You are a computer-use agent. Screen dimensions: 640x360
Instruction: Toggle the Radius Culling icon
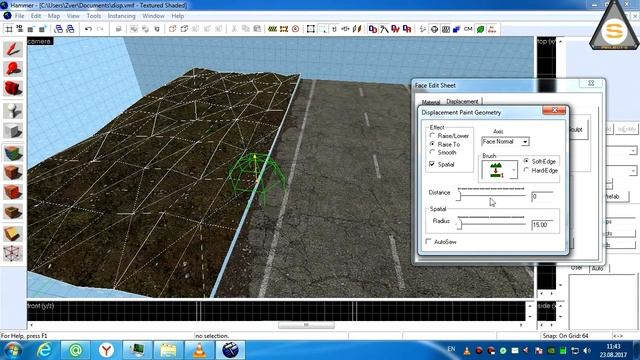pyautogui.click(x=295, y=29)
